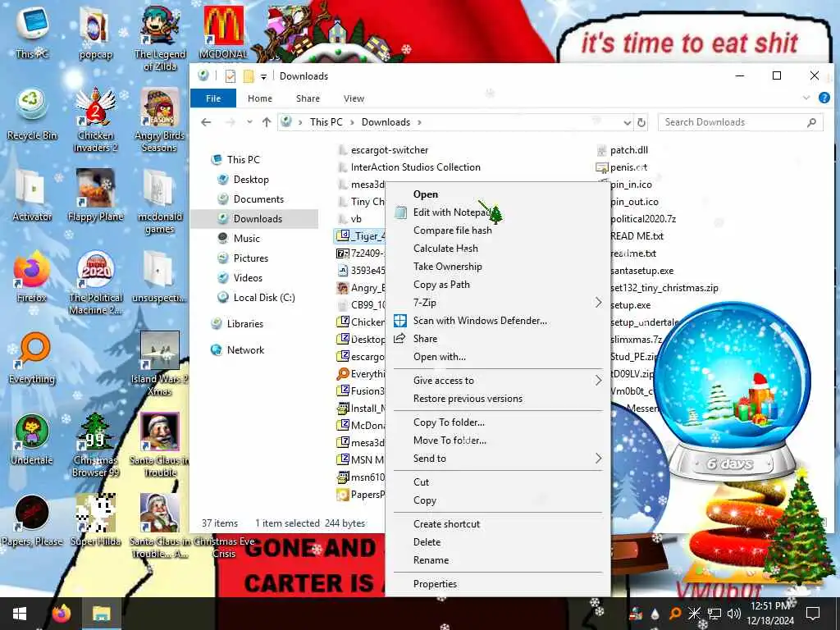The image size is (840, 630).
Task: Click the volume icon in system tray
Action: click(x=733, y=614)
